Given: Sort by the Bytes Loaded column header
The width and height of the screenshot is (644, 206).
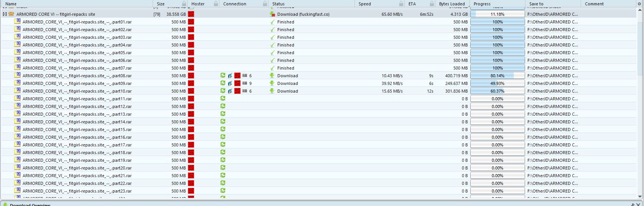Looking at the screenshot, I should coord(452,4).
